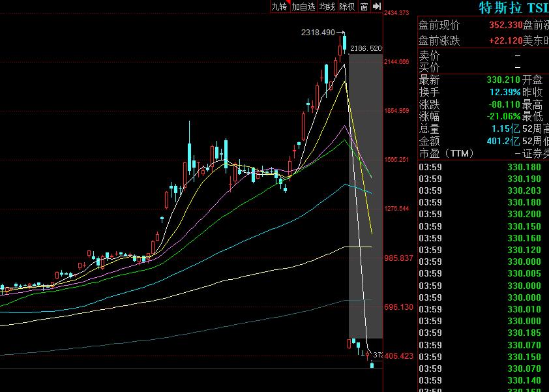Click the 买价 label
This screenshot has width=549, height=392.
[429, 67]
